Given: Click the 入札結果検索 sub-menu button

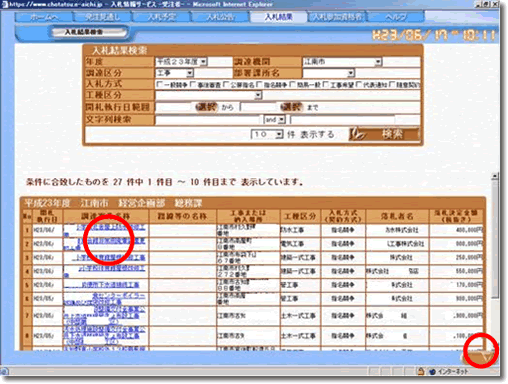Looking at the screenshot, I should [x=88, y=32].
